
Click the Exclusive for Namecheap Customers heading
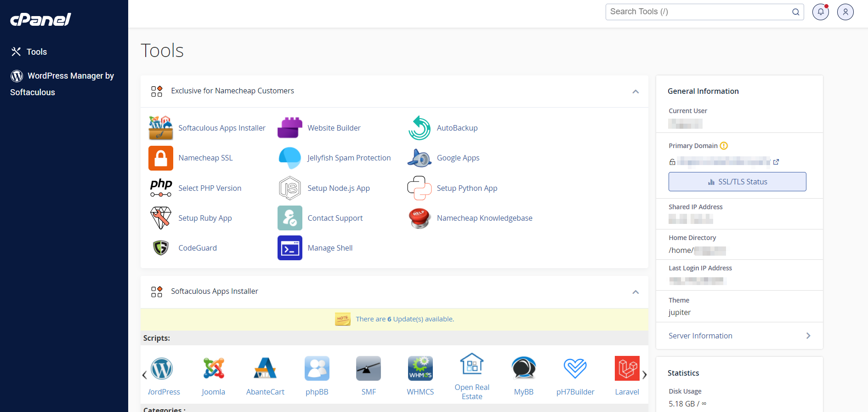tap(233, 91)
